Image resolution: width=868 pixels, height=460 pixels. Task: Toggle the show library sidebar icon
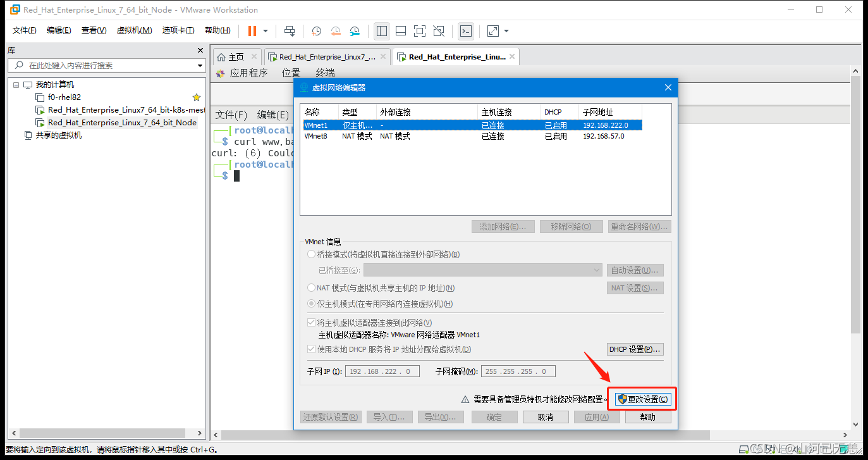tap(381, 30)
